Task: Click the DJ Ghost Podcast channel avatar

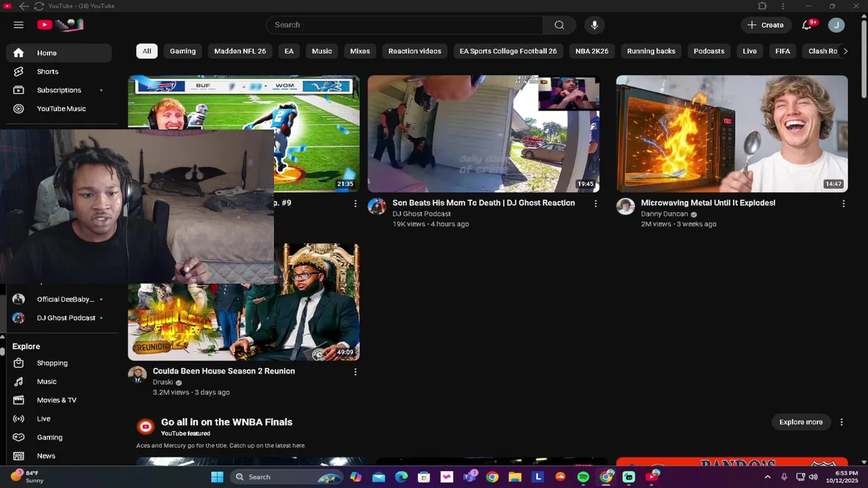Action: 377,206
